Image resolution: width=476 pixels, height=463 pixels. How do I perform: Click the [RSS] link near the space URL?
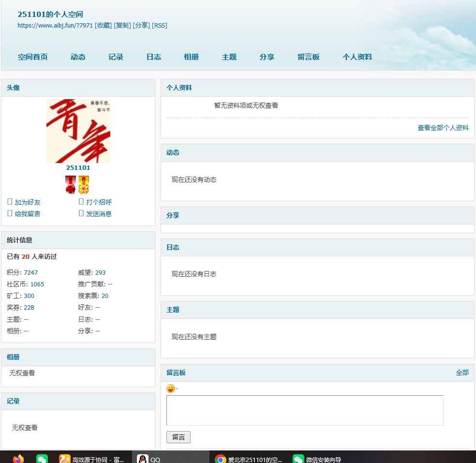(x=160, y=25)
